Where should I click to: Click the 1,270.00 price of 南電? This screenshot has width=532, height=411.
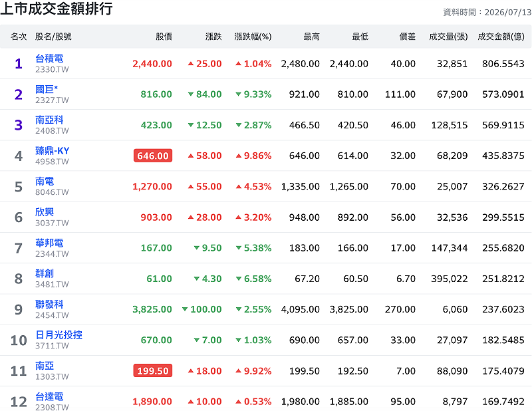click(x=152, y=187)
